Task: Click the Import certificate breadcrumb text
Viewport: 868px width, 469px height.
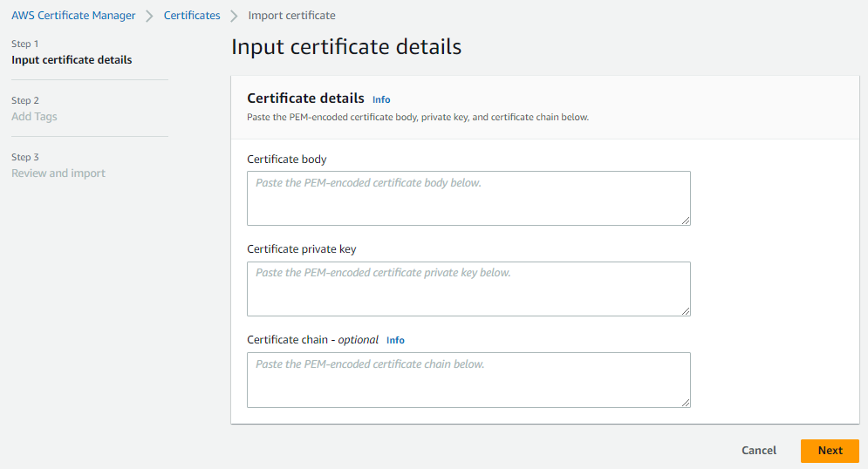Action: (x=291, y=16)
